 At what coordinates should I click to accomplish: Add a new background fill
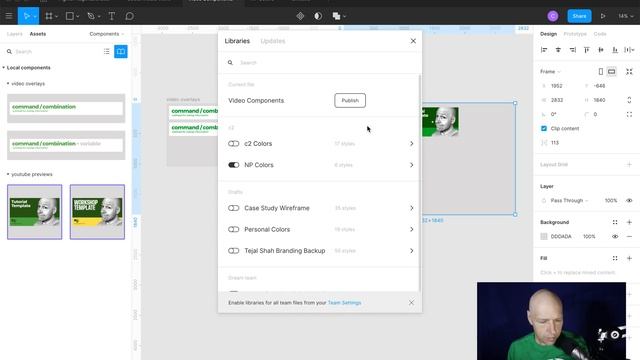(x=629, y=222)
